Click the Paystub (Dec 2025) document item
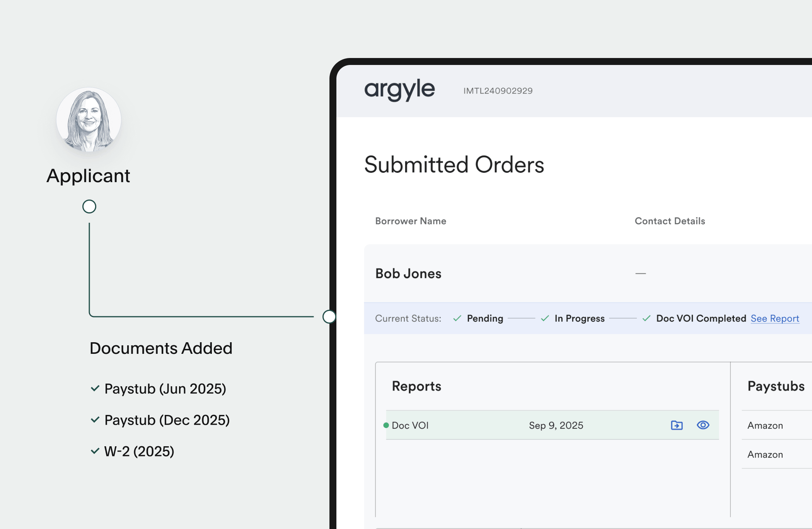812x529 pixels. [x=167, y=420]
